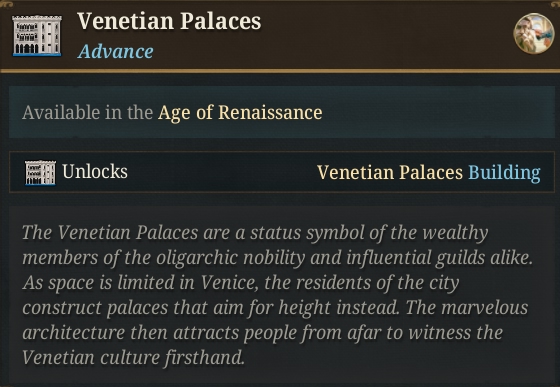Click the age availability banner
The width and height of the screenshot is (560, 387).
click(282, 112)
